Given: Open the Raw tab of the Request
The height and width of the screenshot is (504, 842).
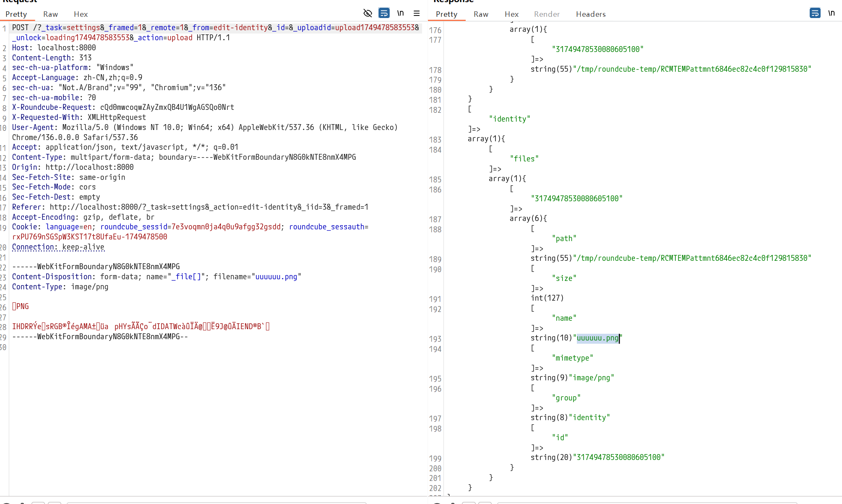Looking at the screenshot, I should pos(50,14).
